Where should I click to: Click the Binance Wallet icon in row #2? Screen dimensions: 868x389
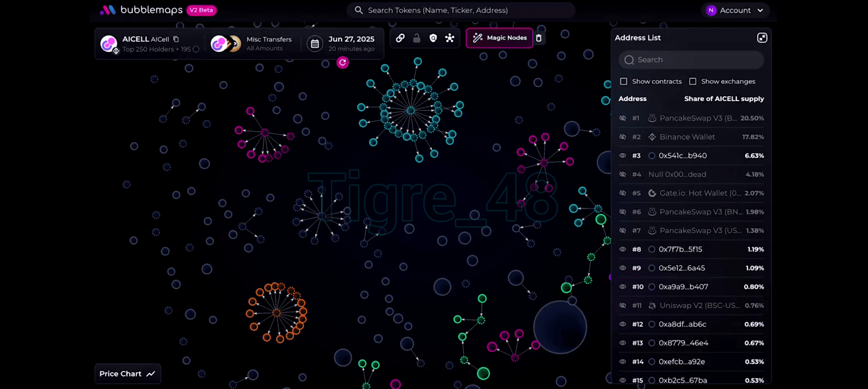tap(652, 137)
